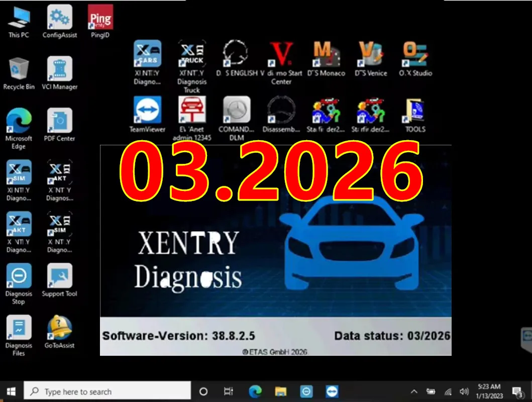Open Edge from the taskbar
The image size is (532, 402).
255,391
